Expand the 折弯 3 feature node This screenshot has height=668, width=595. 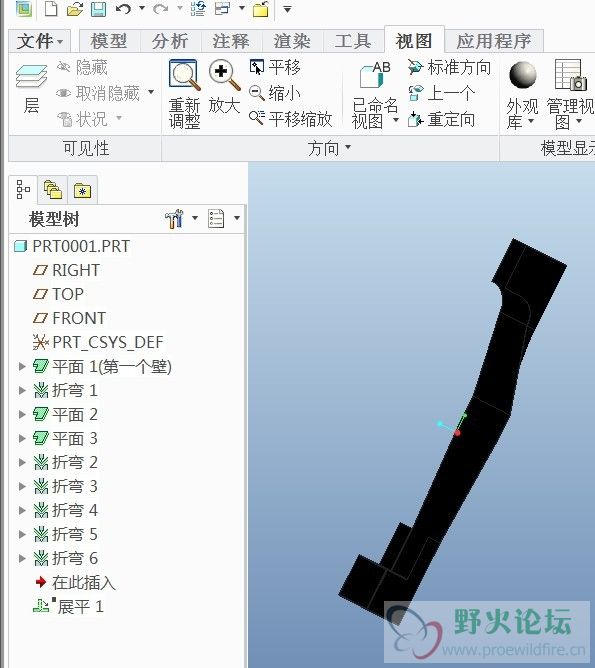click(22, 486)
